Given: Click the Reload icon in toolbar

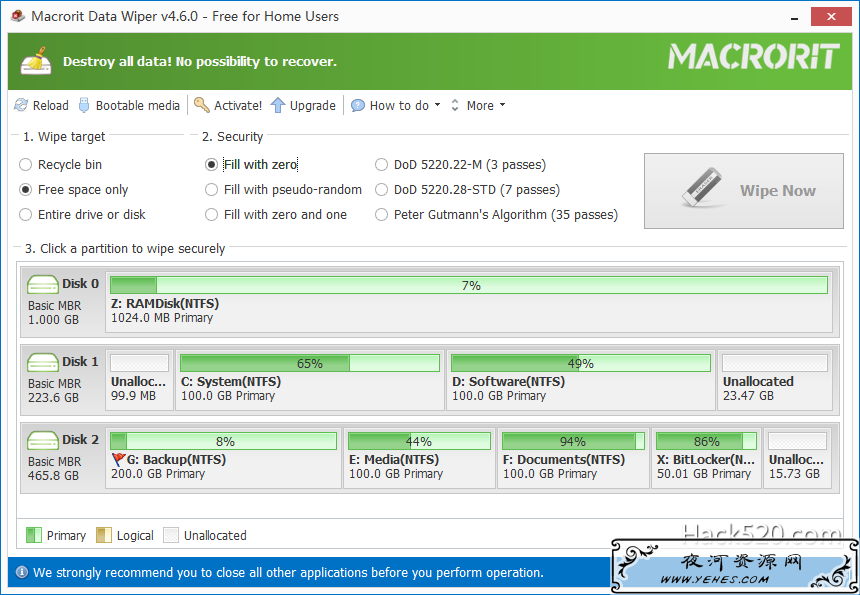Looking at the screenshot, I should (21, 105).
